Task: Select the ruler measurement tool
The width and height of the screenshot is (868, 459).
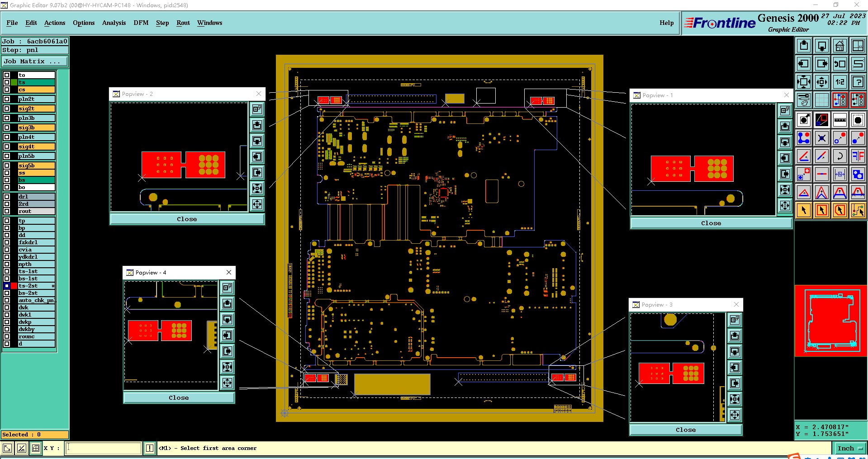Action: [840, 120]
